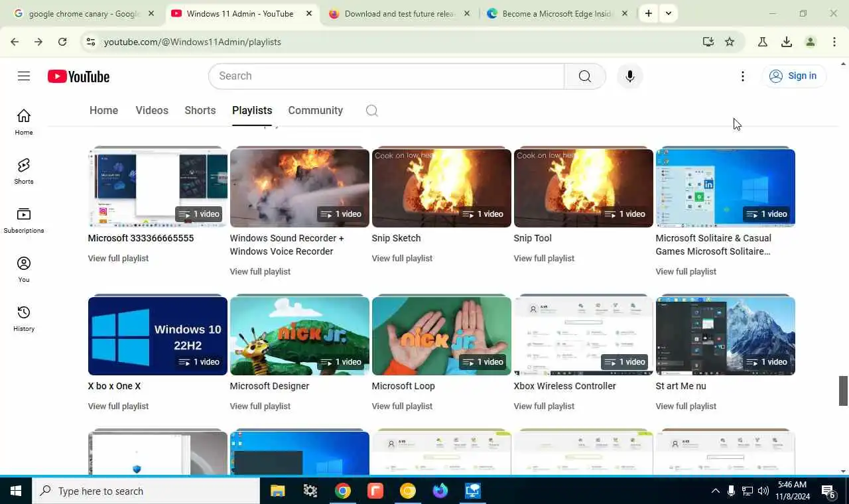
Task: Switch to google chrome canary tab
Action: point(84,13)
